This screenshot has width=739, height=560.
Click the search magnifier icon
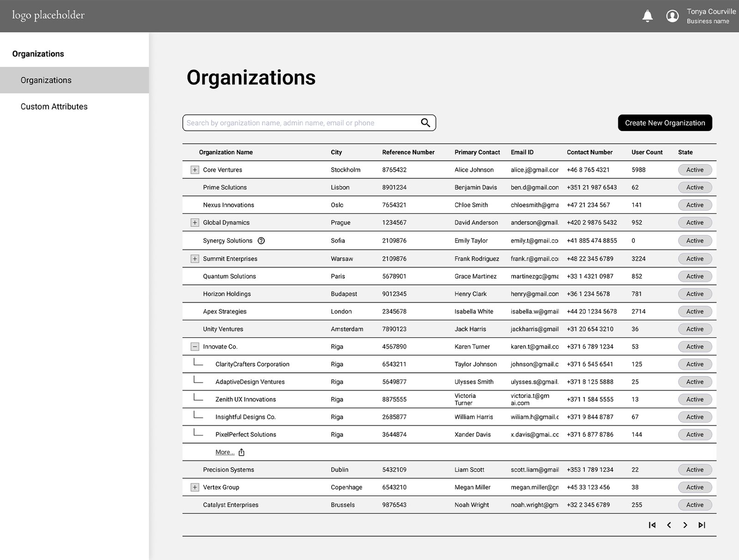[424, 123]
